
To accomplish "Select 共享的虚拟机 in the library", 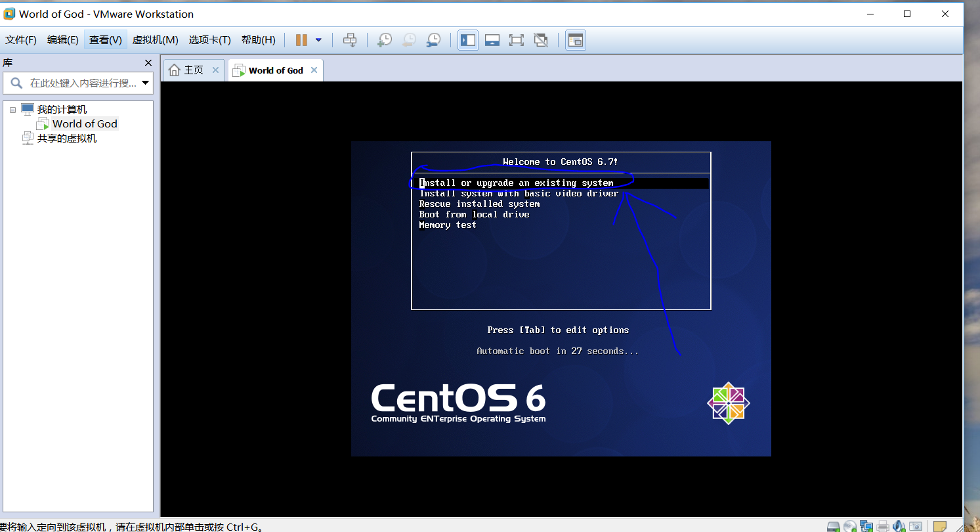I will coord(67,138).
